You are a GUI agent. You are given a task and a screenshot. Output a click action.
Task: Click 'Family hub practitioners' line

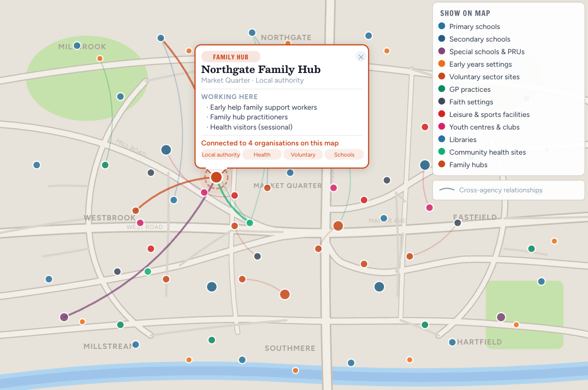pyautogui.click(x=249, y=117)
